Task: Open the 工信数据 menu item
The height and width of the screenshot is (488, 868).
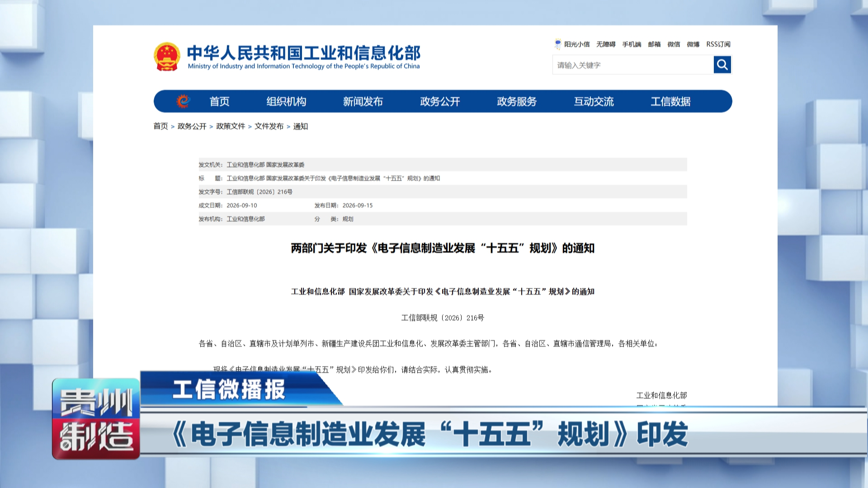Action: 670,102
